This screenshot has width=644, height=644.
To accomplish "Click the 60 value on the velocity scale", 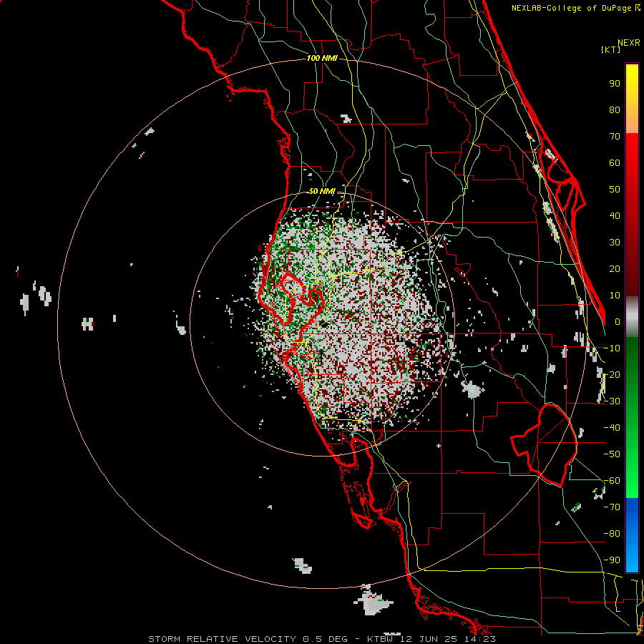I will point(615,163).
